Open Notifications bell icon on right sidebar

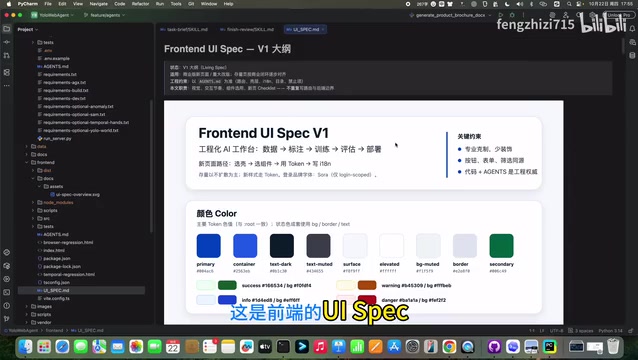point(632,29)
